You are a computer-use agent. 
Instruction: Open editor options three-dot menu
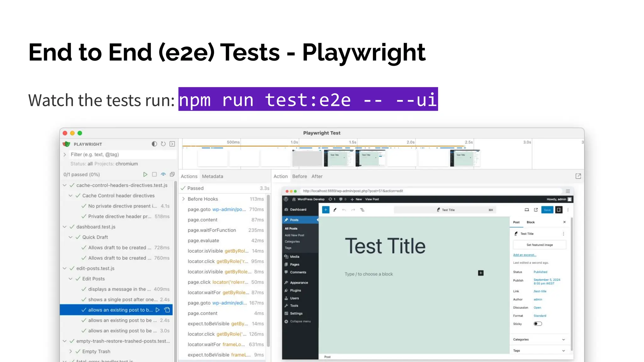pos(568,210)
